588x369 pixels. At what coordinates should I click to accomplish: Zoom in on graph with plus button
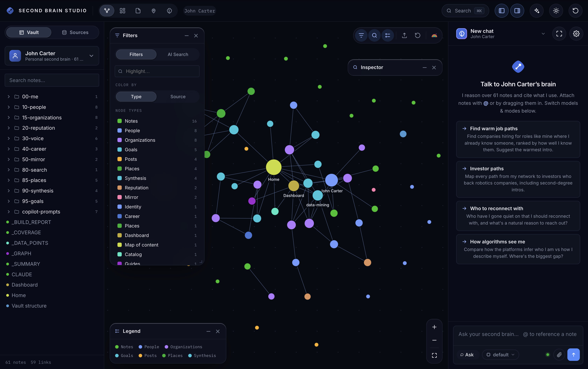click(434, 327)
